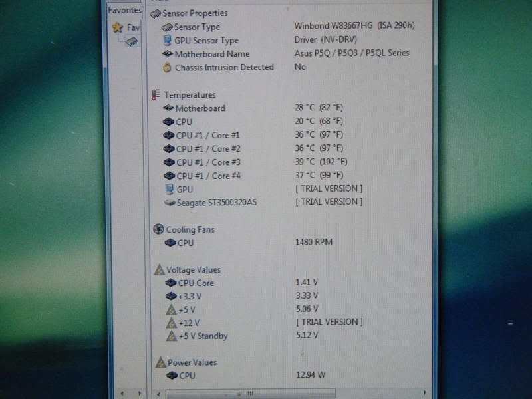Click the Voltage Values warning icon

point(159,270)
